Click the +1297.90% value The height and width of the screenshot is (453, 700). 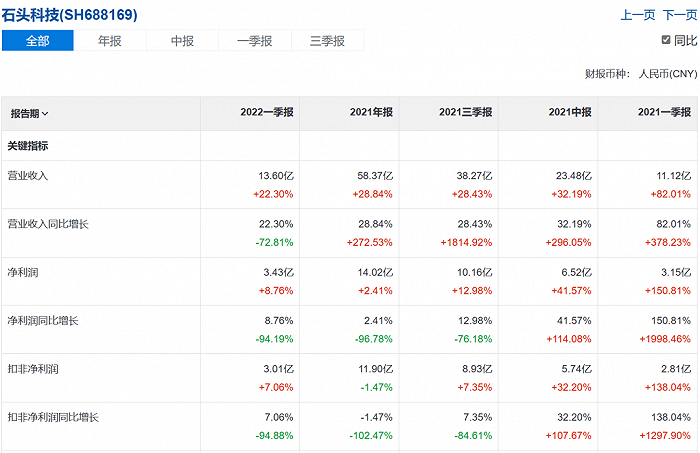(x=665, y=436)
